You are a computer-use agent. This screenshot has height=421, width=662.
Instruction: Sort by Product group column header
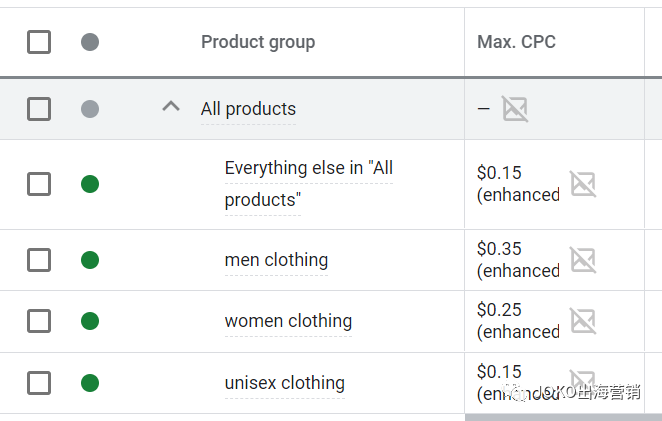click(258, 42)
